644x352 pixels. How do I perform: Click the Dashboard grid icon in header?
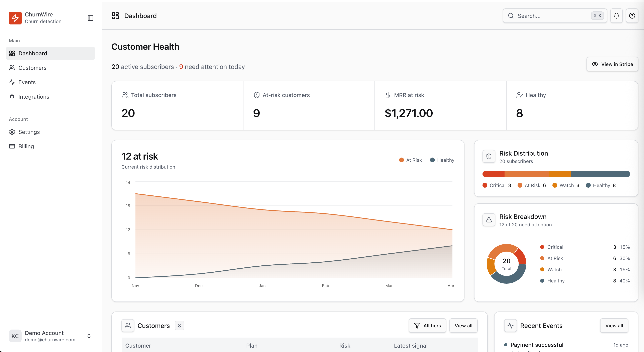click(x=115, y=16)
